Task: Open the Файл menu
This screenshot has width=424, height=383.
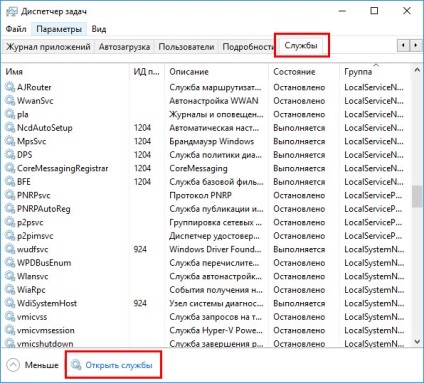Action: [16, 29]
